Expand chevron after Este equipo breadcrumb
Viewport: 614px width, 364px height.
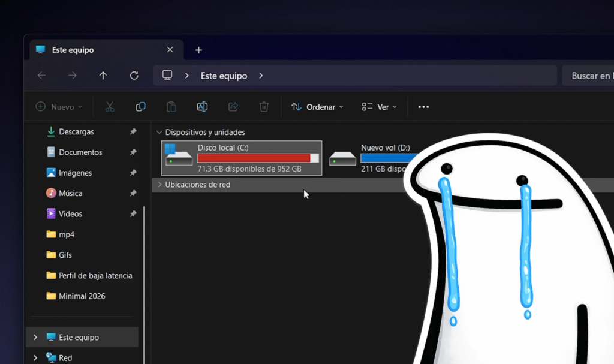[261, 75]
